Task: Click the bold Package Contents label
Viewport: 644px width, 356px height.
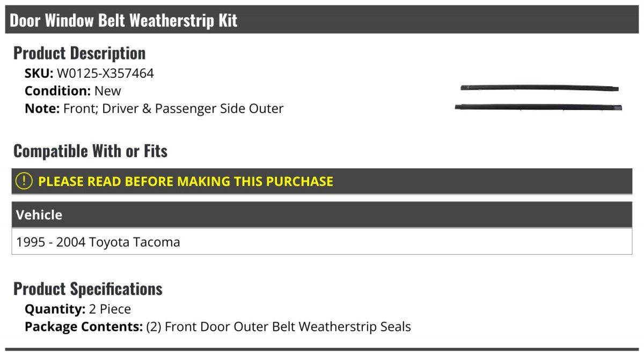Action: pyautogui.click(x=84, y=327)
